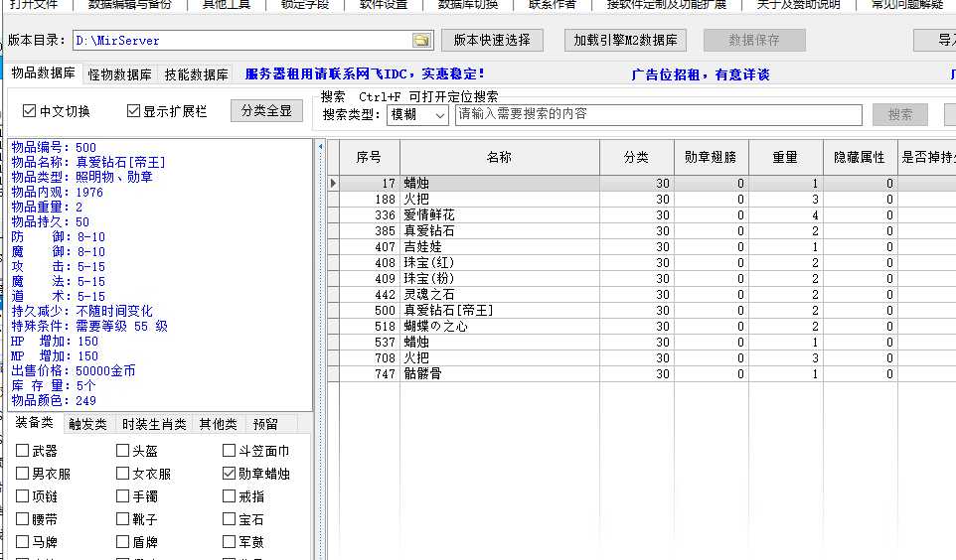956x560 pixels.
Task: Open the 技能数据库 tab
Action: (x=196, y=74)
